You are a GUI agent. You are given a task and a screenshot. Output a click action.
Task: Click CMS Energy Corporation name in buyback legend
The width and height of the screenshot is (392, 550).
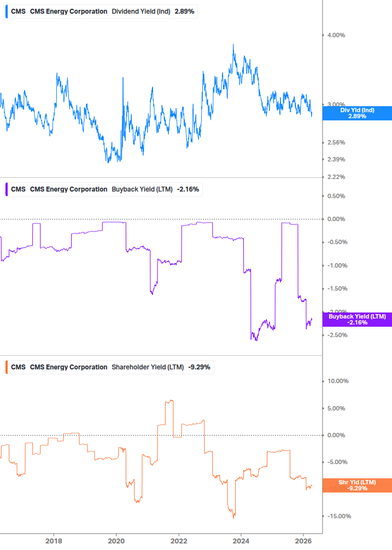coord(69,189)
